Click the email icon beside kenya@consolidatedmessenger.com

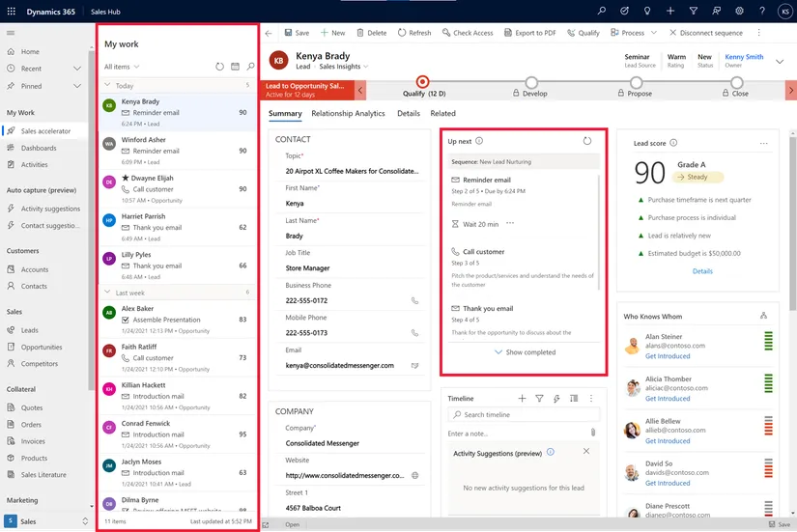pos(414,365)
